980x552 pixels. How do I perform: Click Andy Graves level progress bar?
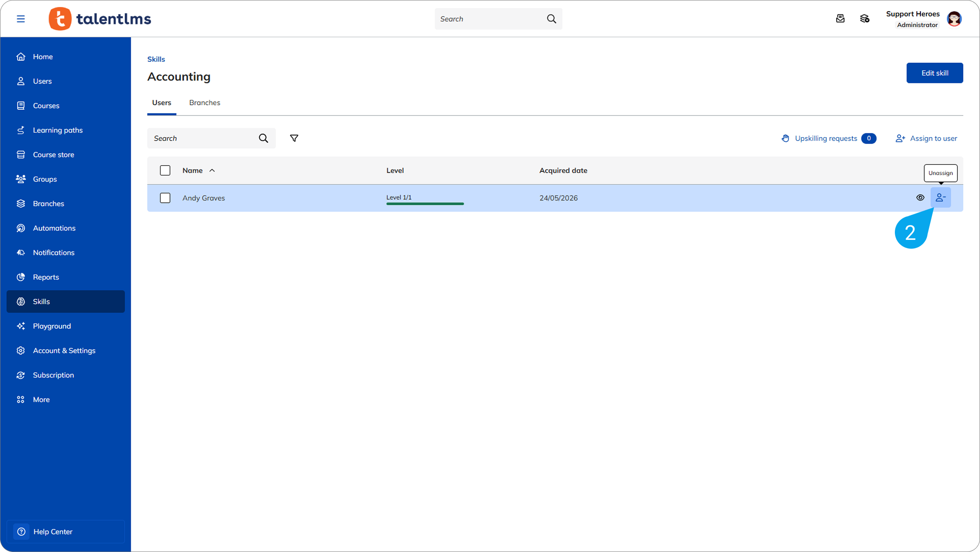coord(425,204)
